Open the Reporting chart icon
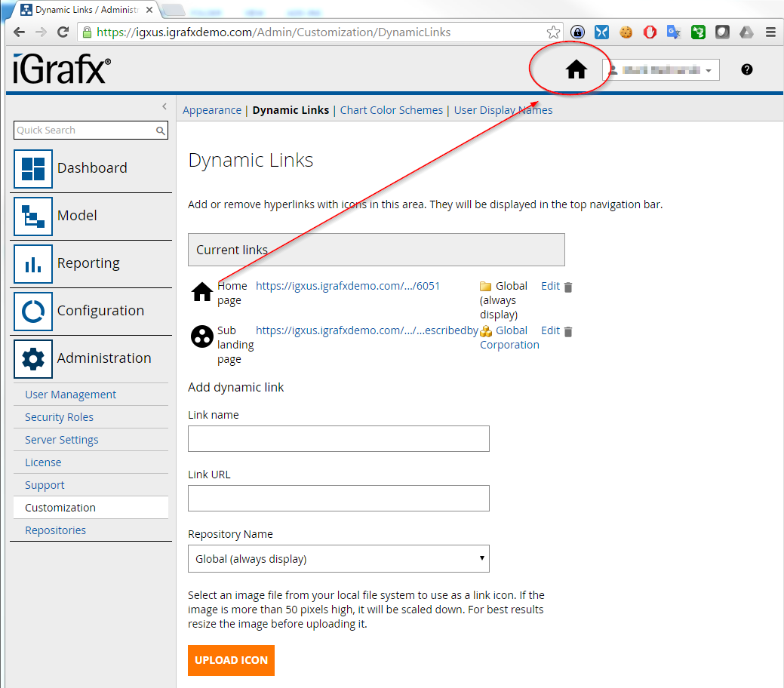Viewport: 784px width, 688px height. pyautogui.click(x=33, y=263)
